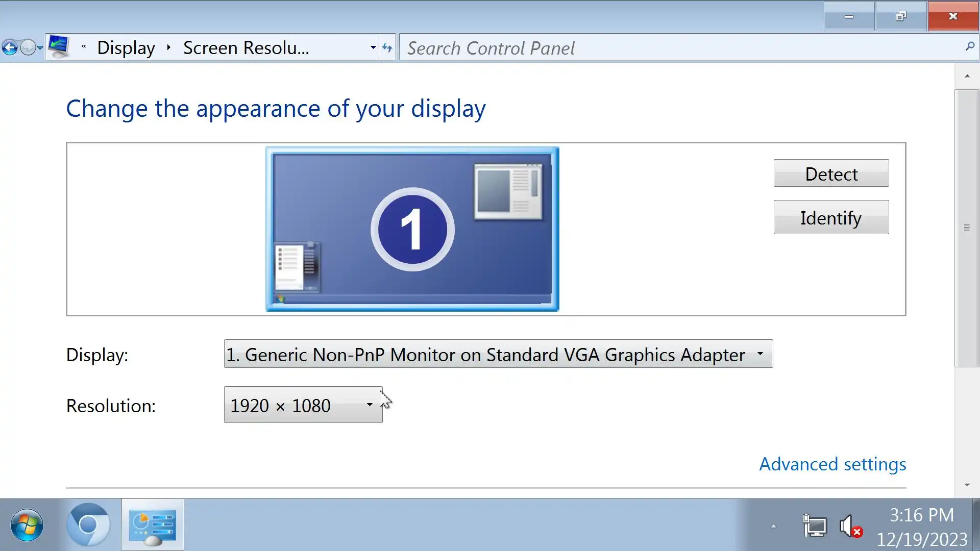Click the search magnifier icon
Screen dimensions: 980x551
coord(970,47)
